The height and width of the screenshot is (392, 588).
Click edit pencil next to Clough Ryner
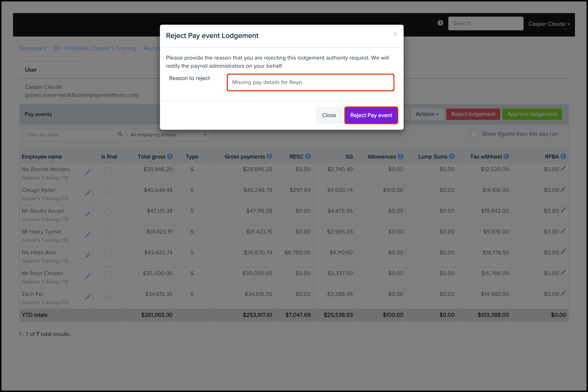point(87,193)
